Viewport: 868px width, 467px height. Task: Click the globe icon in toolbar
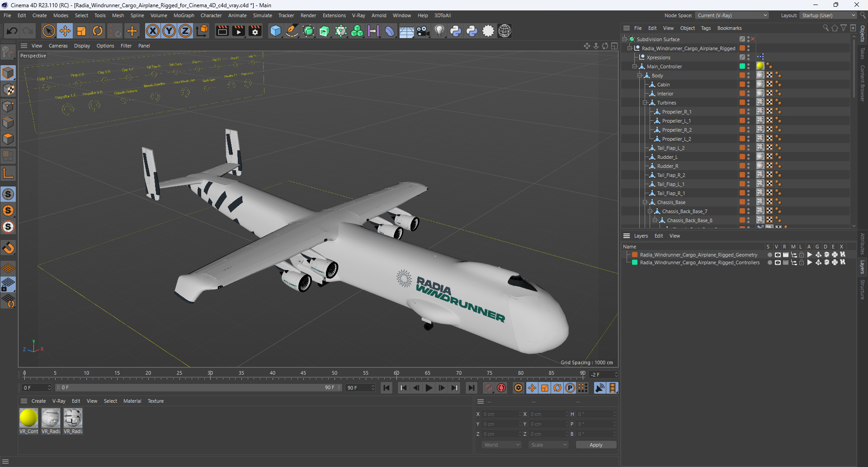[x=505, y=31]
